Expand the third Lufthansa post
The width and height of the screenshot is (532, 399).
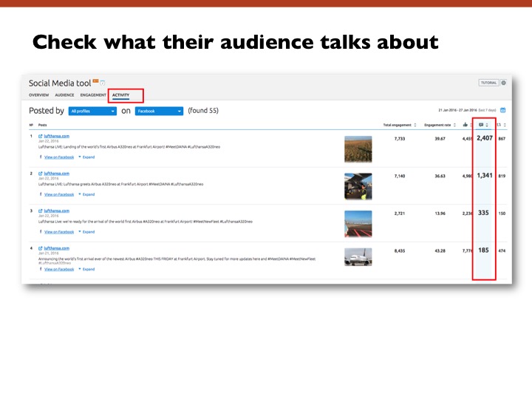click(x=87, y=232)
